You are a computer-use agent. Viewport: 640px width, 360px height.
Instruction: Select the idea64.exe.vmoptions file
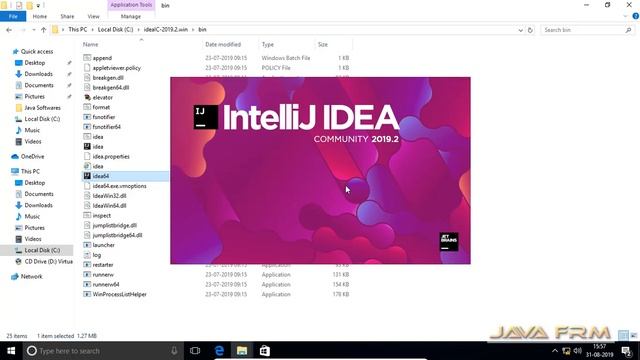[119, 186]
